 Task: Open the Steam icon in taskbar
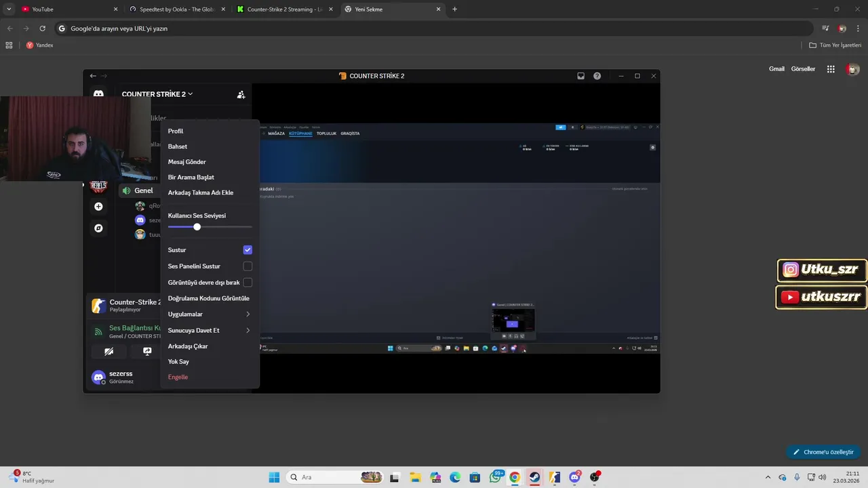click(534, 477)
